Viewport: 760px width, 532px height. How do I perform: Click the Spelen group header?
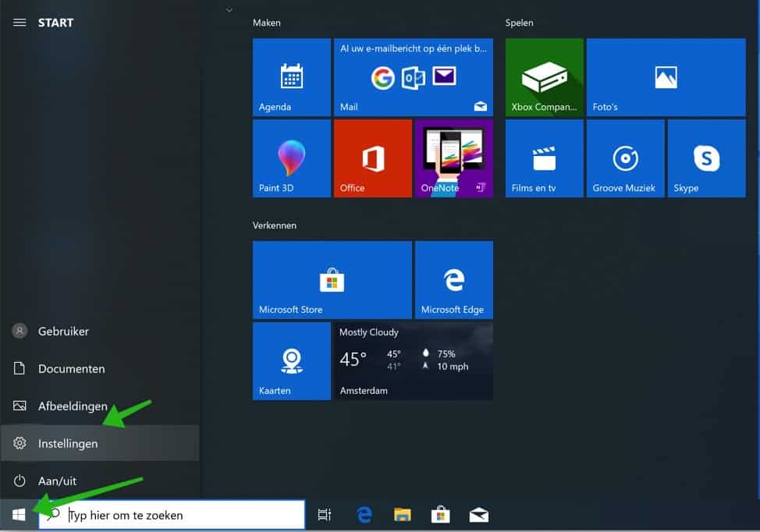pos(519,23)
